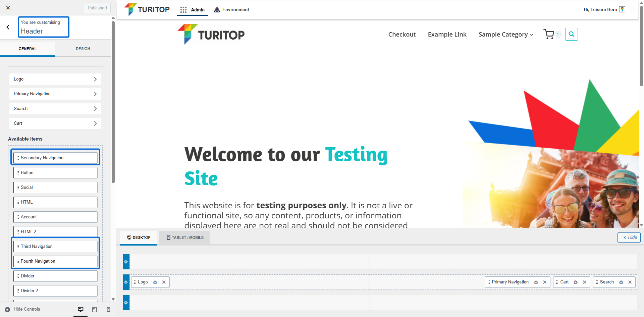Click the search icon in site header
This screenshot has height=317, width=644.
pos(571,34)
